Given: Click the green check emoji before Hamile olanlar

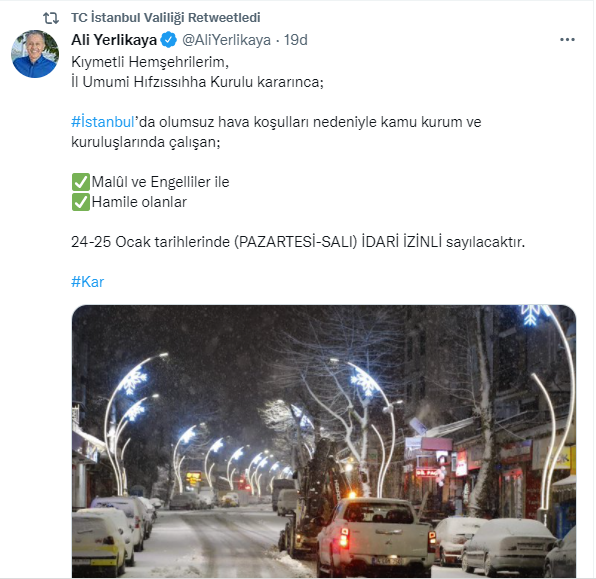Looking at the screenshot, I should pyautogui.click(x=81, y=202).
